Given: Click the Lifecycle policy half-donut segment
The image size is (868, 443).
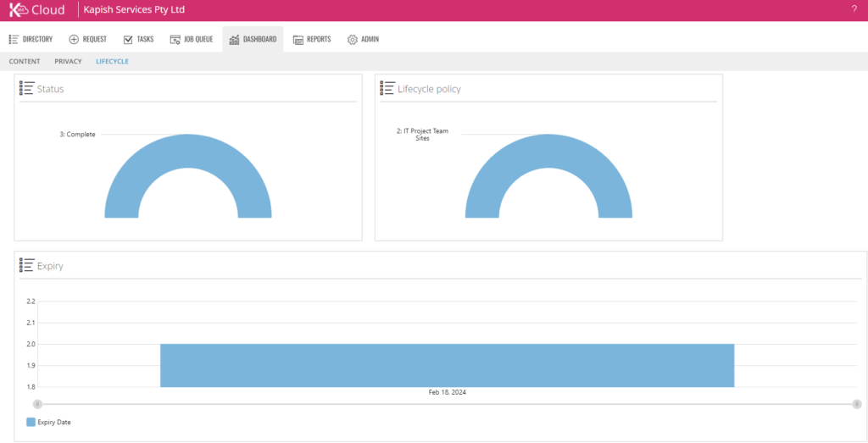Looking at the screenshot, I should [548, 151].
